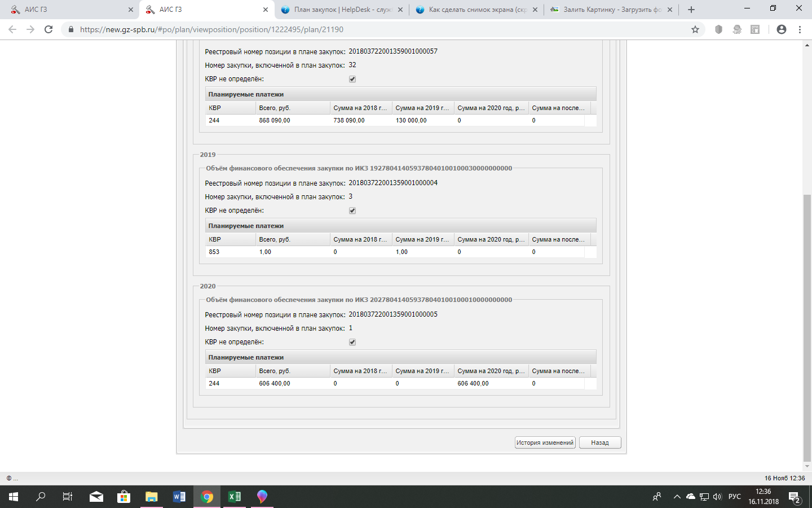The width and height of the screenshot is (812, 508).
Task: Open File Explorer from the taskbar
Action: coord(151,497)
